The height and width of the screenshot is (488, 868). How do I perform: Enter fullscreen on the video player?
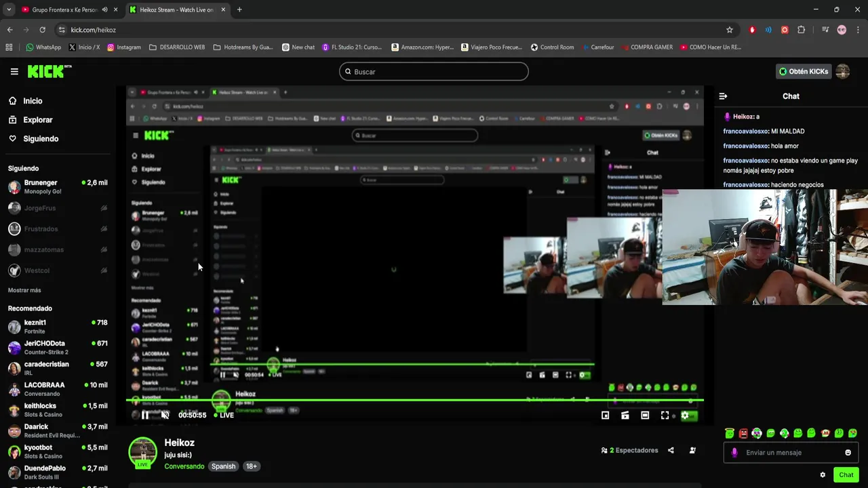[x=665, y=415]
